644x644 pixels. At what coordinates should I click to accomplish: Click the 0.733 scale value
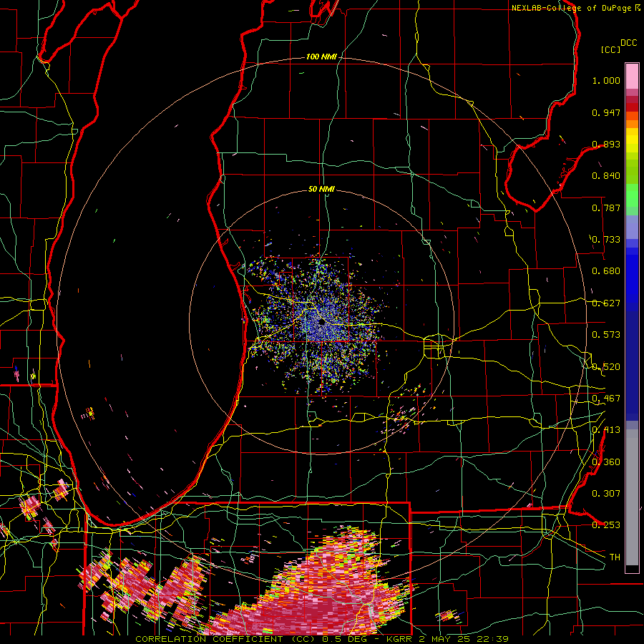point(606,240)
